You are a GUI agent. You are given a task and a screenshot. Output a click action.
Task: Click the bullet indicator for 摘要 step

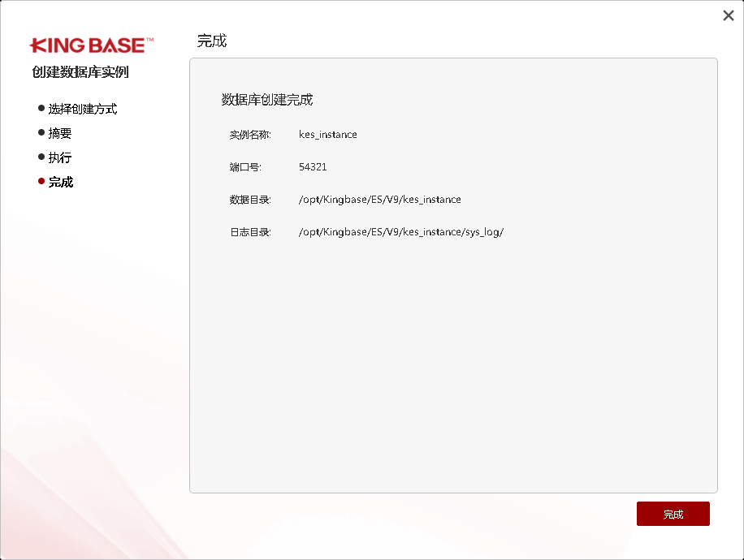pos(41,131)
